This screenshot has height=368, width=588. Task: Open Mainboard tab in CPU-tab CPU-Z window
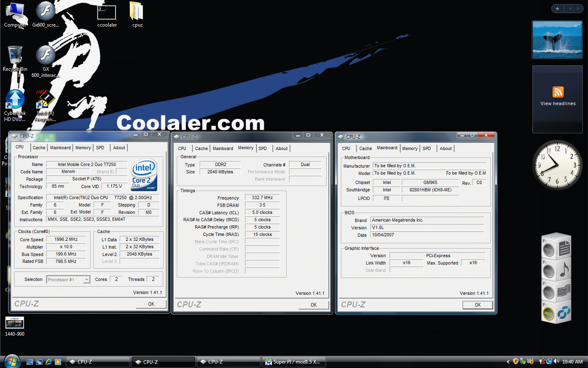[x=60, y=148]
